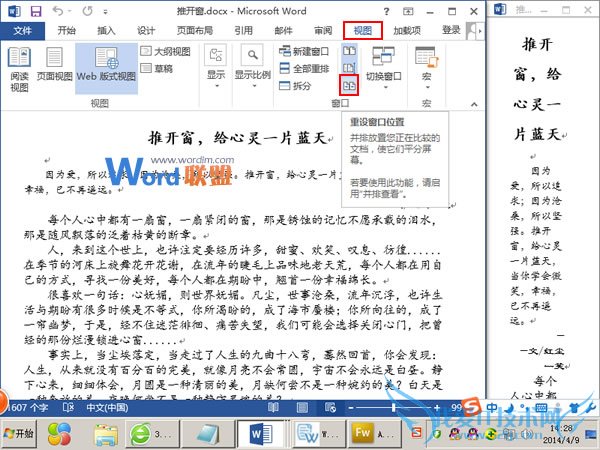Click the 登录 (Sign in) link

pyautogui.click(x=451, y=30)
